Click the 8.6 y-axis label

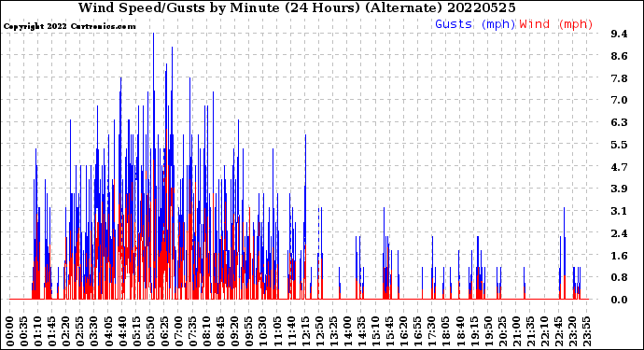620,56
